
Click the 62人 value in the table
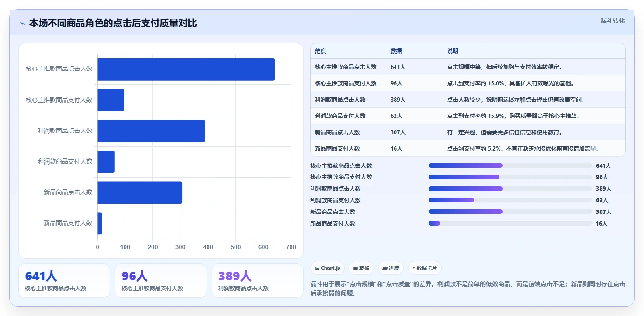click(x=396, y=116)
